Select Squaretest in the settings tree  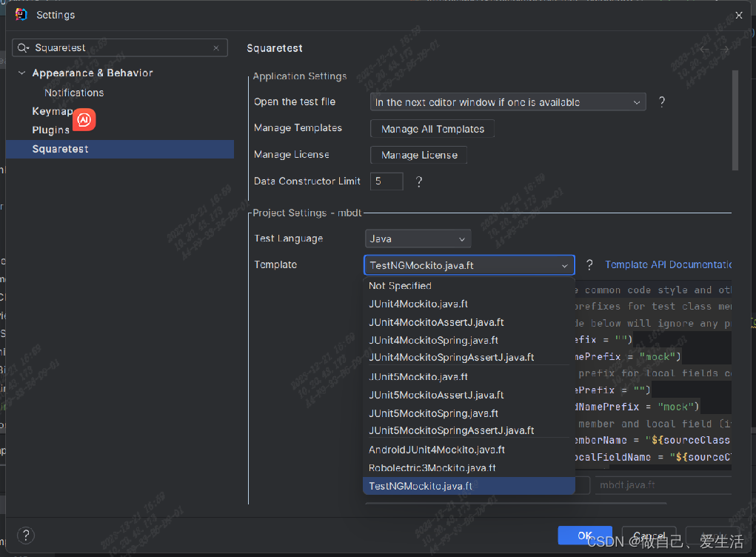point(120,149)
